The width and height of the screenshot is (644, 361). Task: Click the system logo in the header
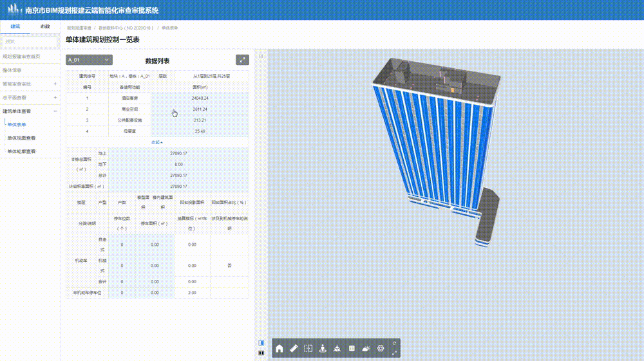14,9
